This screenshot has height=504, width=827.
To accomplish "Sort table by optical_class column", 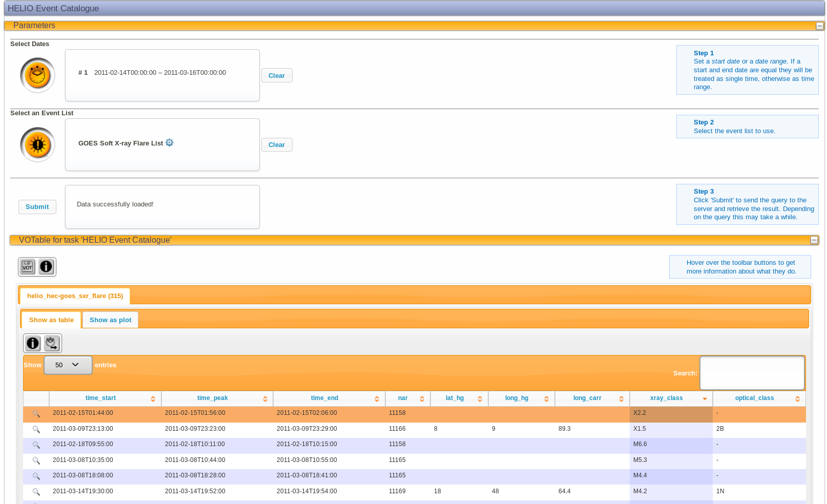I will pyautogui.click(x=759, y=398).
